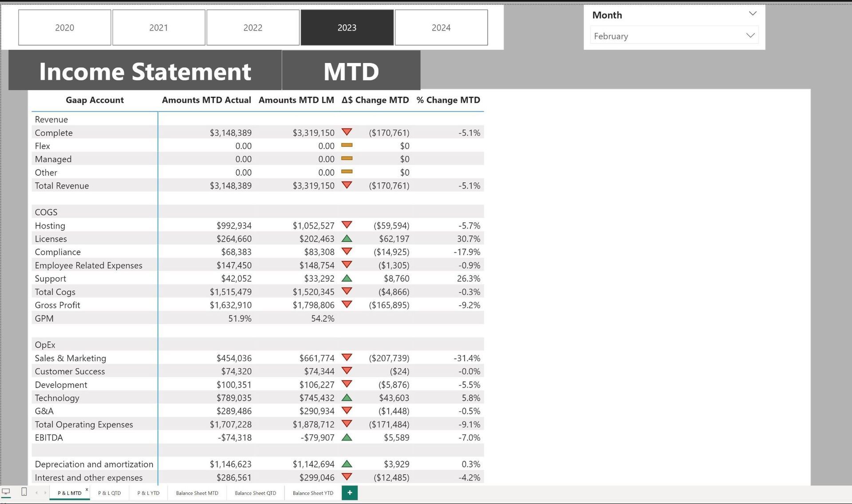Close the P & L MTD page tab

pos(87,490)
